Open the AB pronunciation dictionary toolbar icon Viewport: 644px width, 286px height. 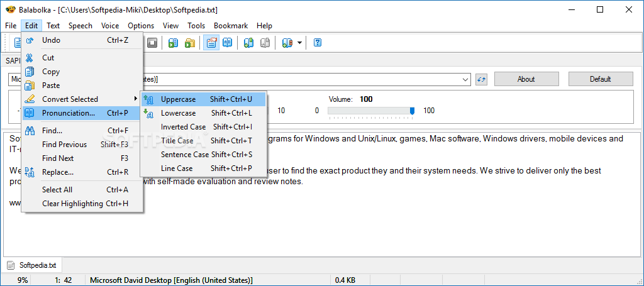(227, 43)
